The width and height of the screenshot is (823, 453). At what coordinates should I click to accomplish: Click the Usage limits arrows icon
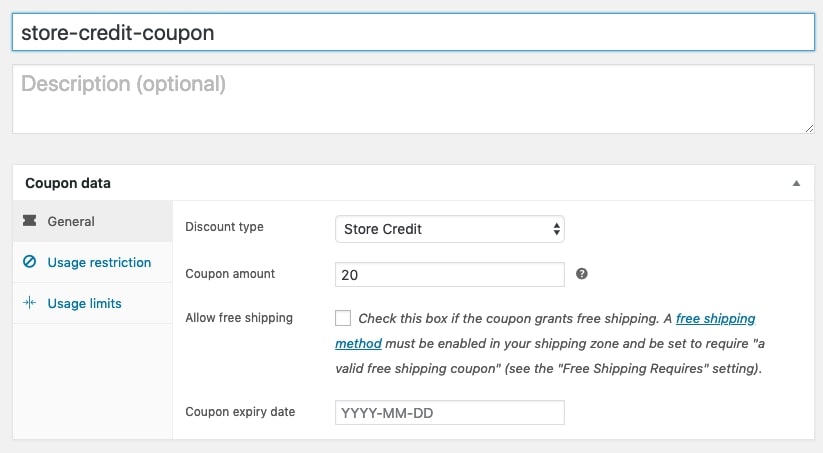pos(29,302)
